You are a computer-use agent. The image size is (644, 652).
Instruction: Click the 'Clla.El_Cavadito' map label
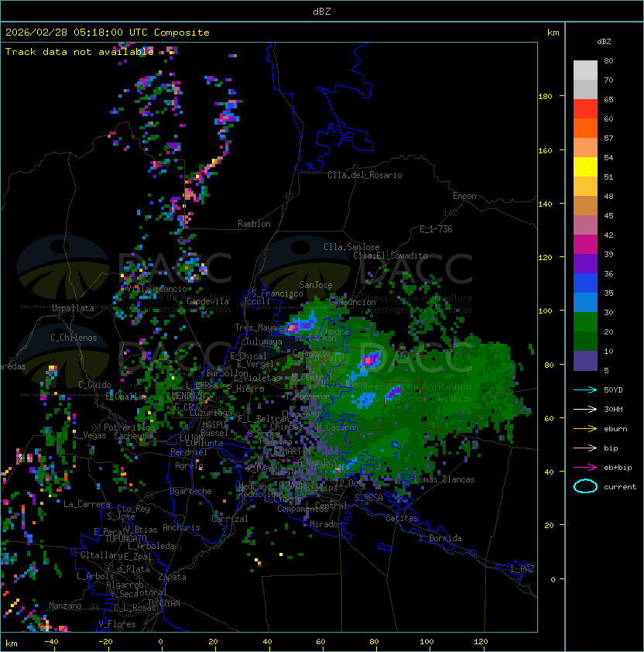click(x=390, y=256)
